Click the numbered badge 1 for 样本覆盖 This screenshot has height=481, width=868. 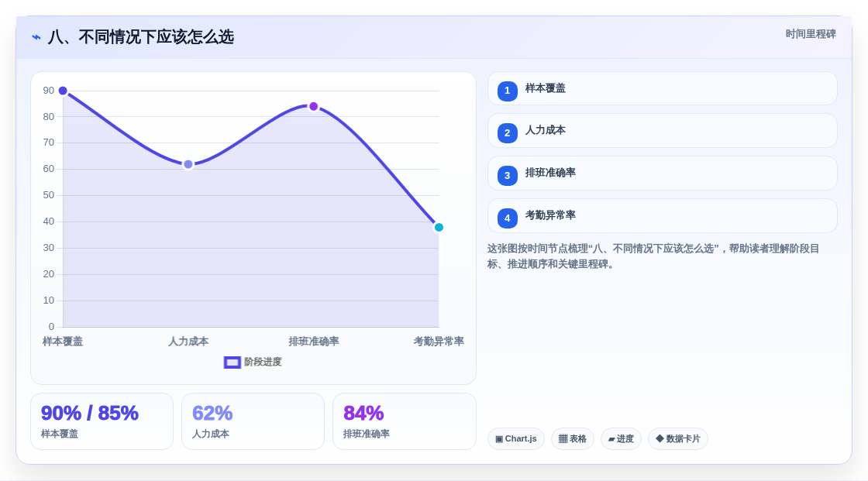(507, 91)
